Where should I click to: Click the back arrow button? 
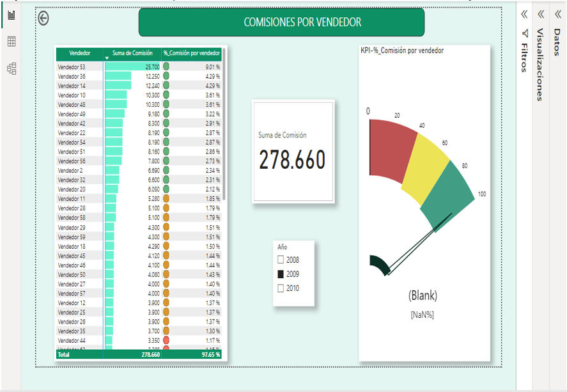click(x=43, y=19)
